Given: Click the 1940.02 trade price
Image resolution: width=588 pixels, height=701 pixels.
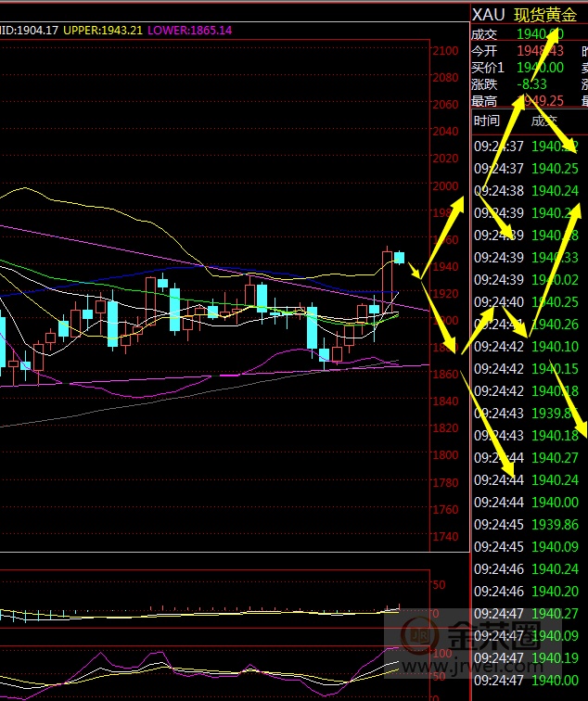Looking at the screenshot, I should click(x=555, y=280).
